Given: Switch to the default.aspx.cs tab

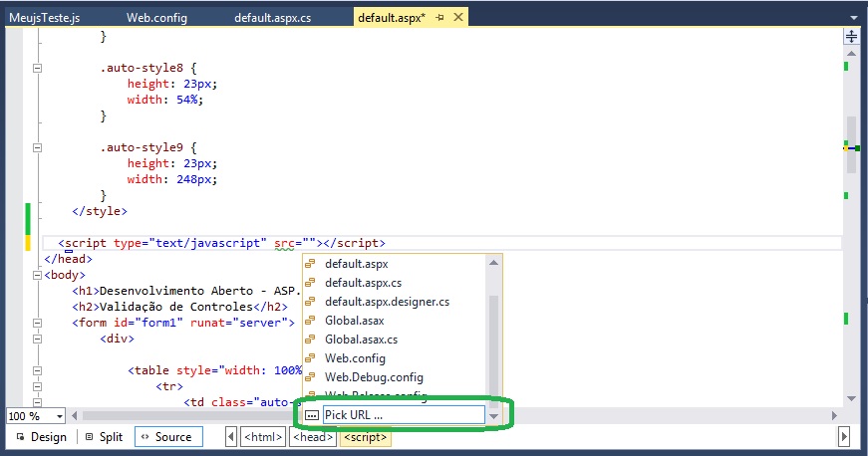Looking at the screenshot, I should [x=272, y=19].
